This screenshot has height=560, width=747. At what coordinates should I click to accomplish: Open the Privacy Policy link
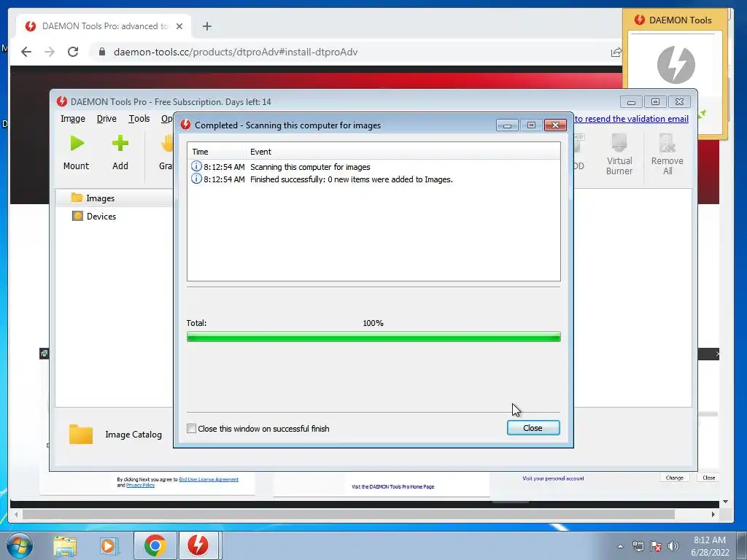point(140,485)
